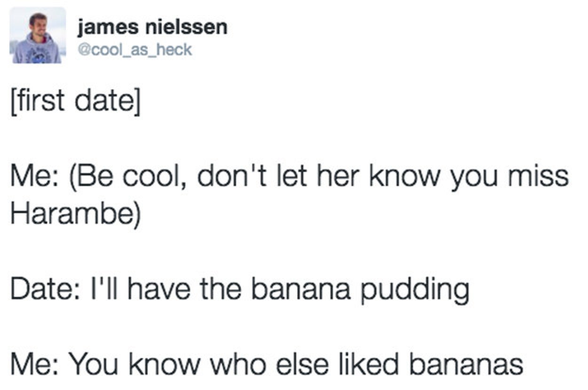Select the line "Date: I'll have the banana pudding"

coord(239,289)
